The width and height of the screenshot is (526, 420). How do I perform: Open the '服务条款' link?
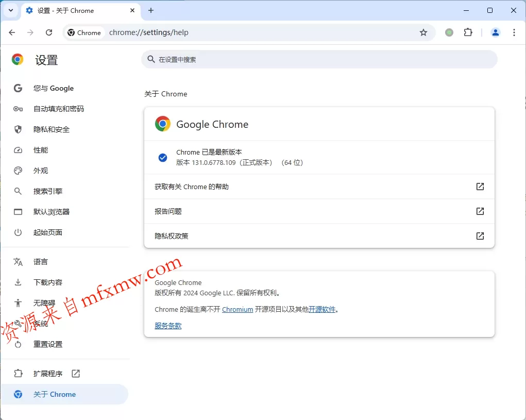(168, 326)
